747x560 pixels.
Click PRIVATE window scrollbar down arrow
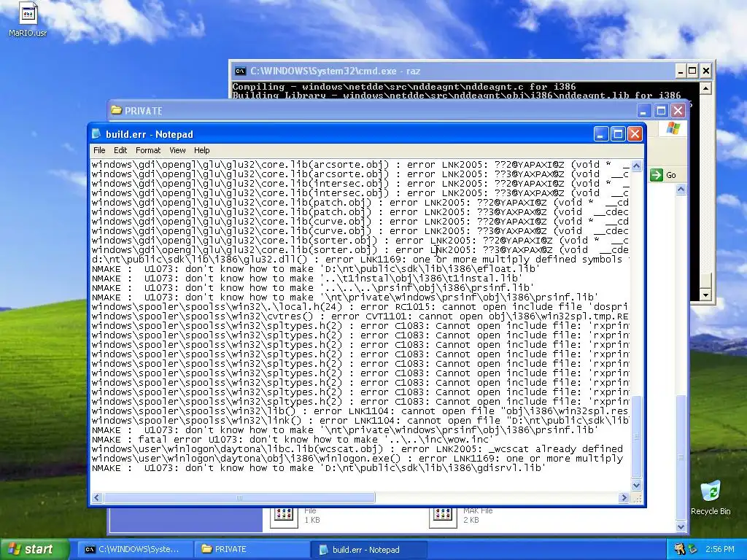point(681,526)
